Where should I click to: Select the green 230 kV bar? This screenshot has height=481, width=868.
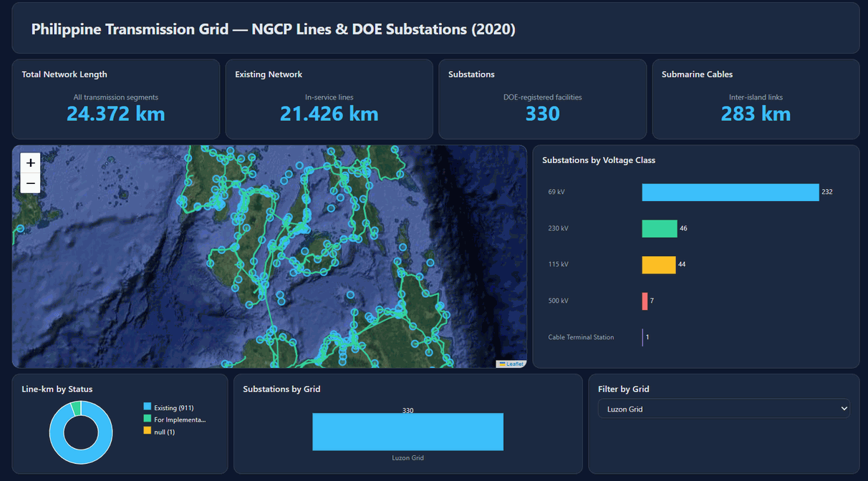pos(660,228)
